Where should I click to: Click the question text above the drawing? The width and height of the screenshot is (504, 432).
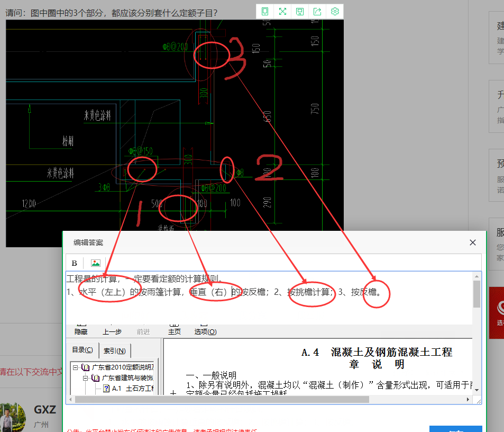(x=112, y=13)
